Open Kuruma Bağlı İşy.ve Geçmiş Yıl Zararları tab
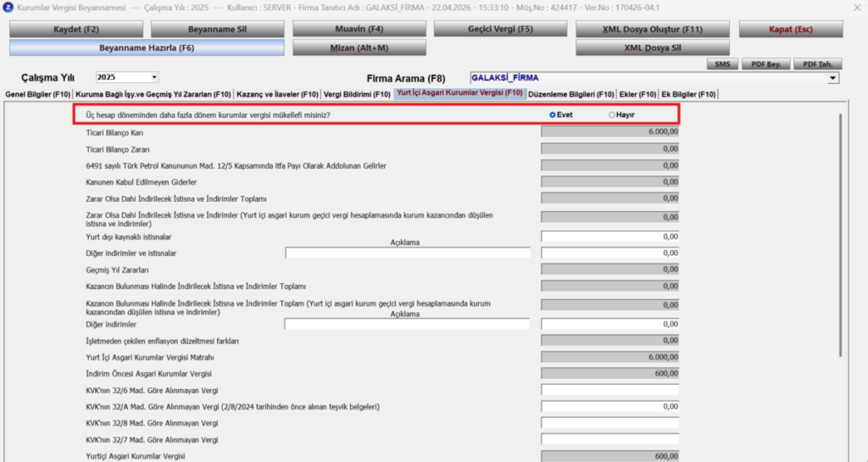This screenshot has width=868, height=462. click(153, 95)
